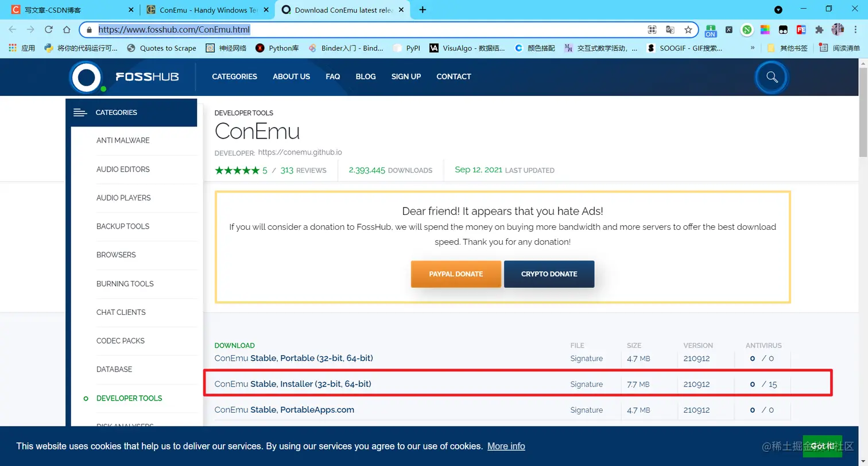Select the ANTI MALWARE category
This screenshot has height=466, width=868.
[123, 140]
